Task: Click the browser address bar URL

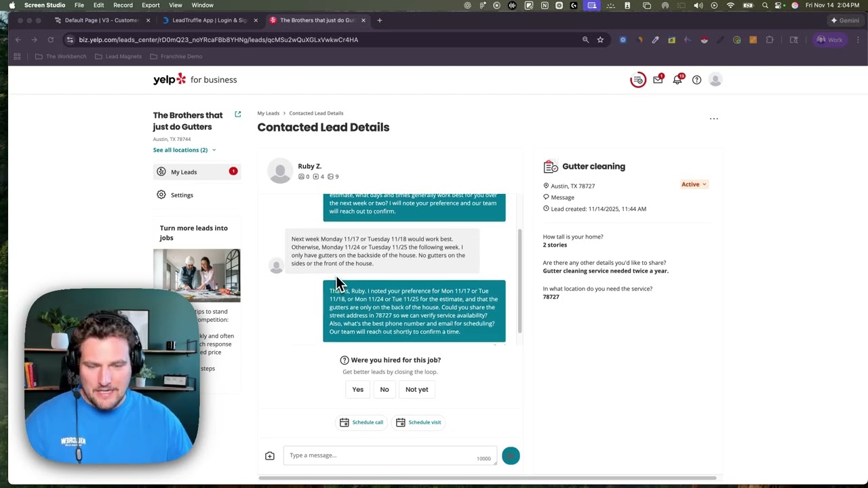Action: click(x=218, y=40)
